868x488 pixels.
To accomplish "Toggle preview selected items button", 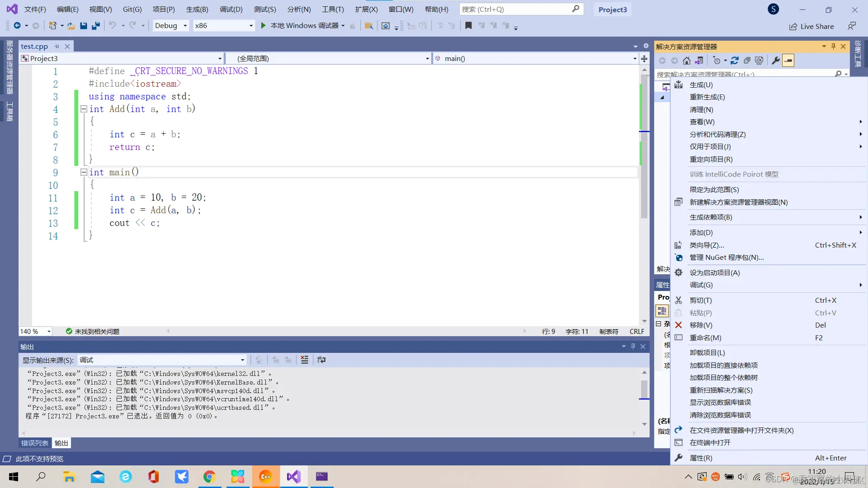I will click(788, 61).
